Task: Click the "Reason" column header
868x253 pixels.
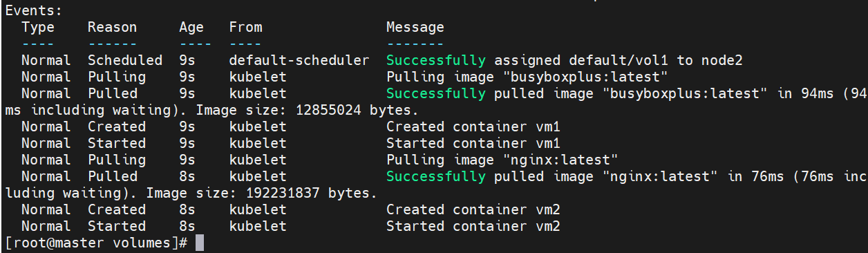Action: click(112, 28)
